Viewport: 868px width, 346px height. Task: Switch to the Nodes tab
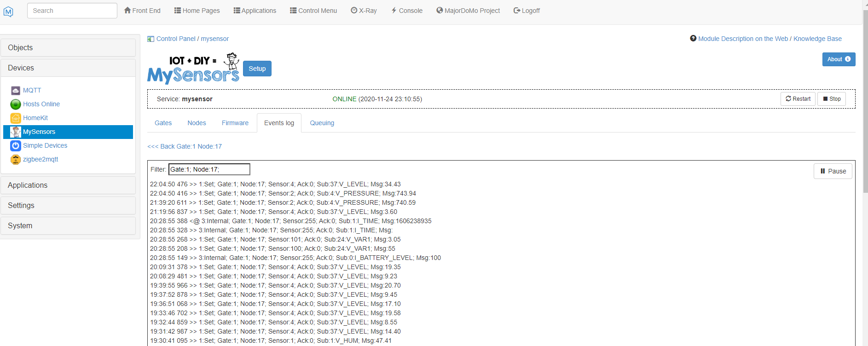click(x=197, y=123)
